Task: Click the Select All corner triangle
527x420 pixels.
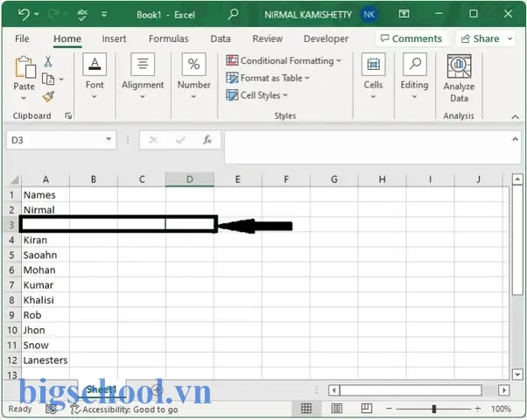Action: click(x=14, y=180)
